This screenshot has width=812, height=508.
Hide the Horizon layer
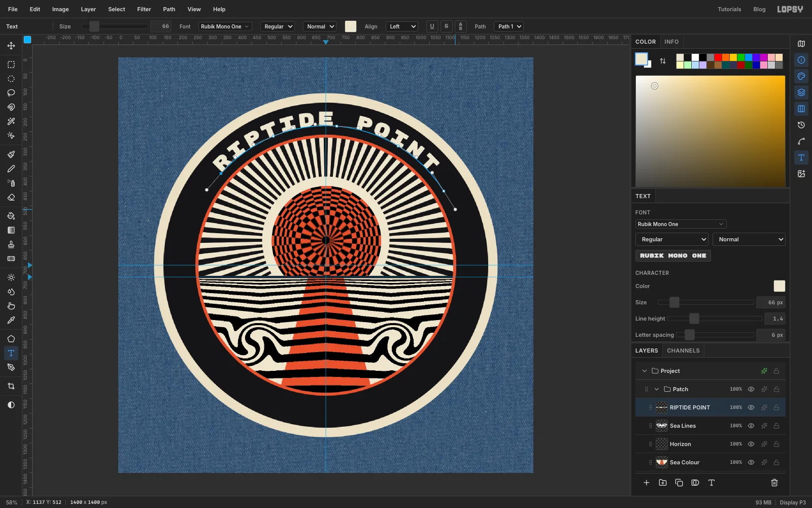coord(751,444)
